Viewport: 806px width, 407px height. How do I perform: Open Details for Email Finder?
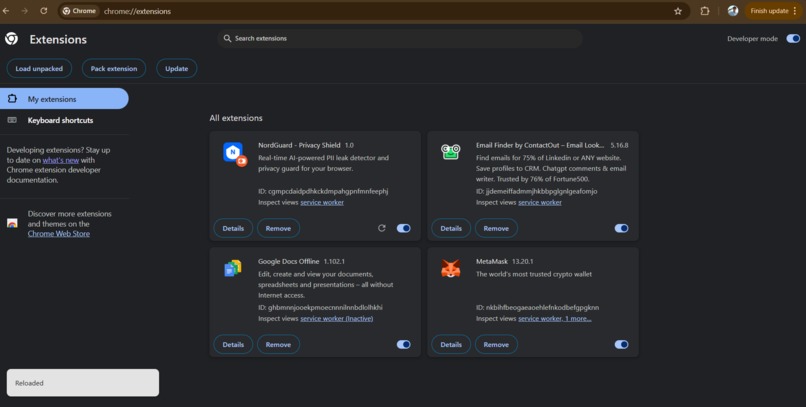pyautogui.click(x=451, y=228)
